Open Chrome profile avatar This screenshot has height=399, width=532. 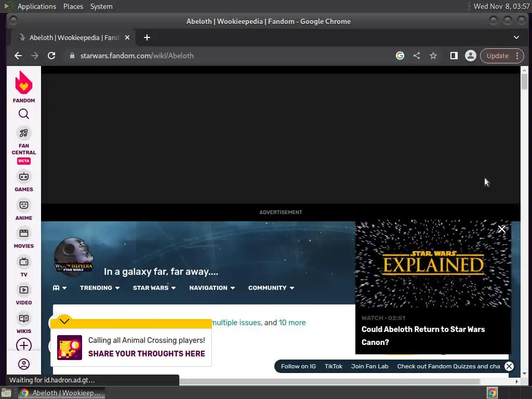[471, 56]
